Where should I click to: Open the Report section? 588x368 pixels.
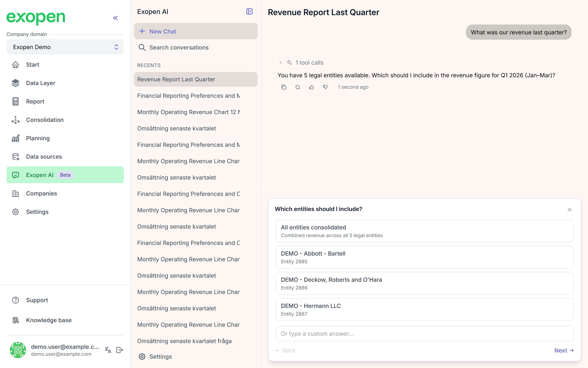point(65,101)
